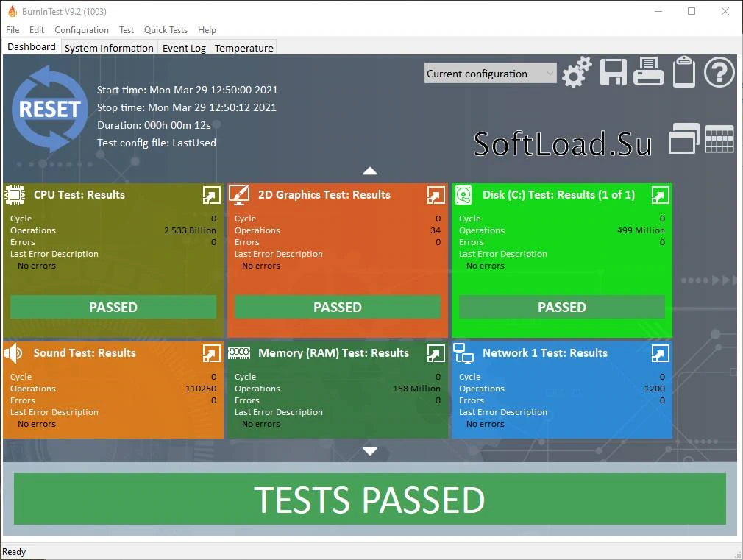Click the Network computers icon
This screenshot has height=560, width=743.
pos(463,353)
